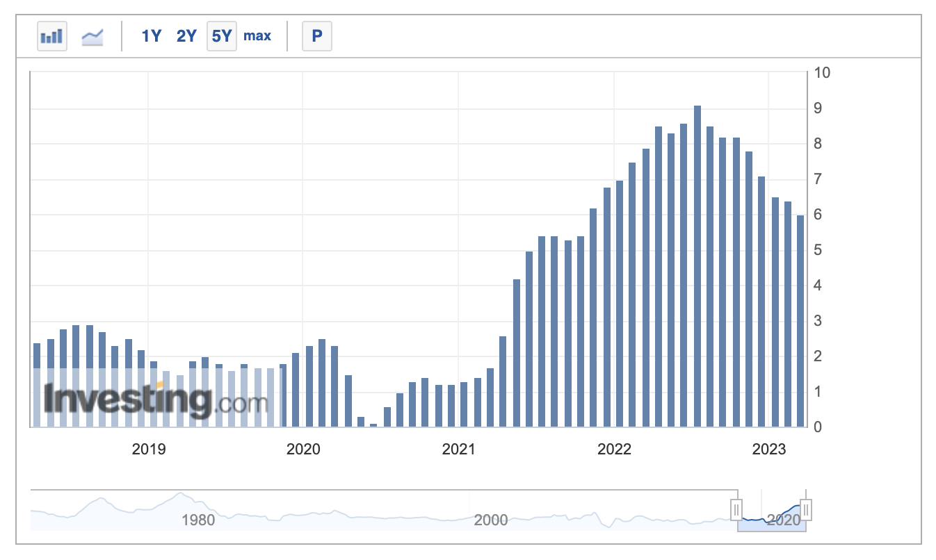
Task: Click 1980 in the navigator timeline
Action: pos(198,519)
